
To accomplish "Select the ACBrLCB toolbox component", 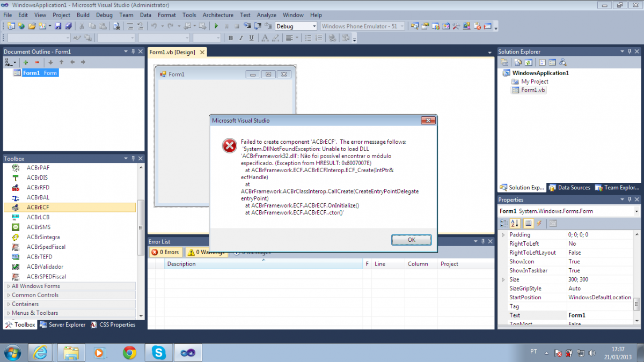I will pos(70,217).
